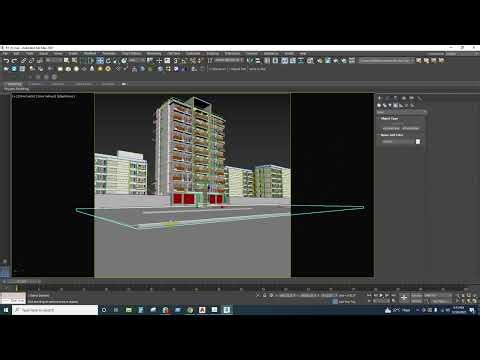Click Play Animation in playback controls

381,295
